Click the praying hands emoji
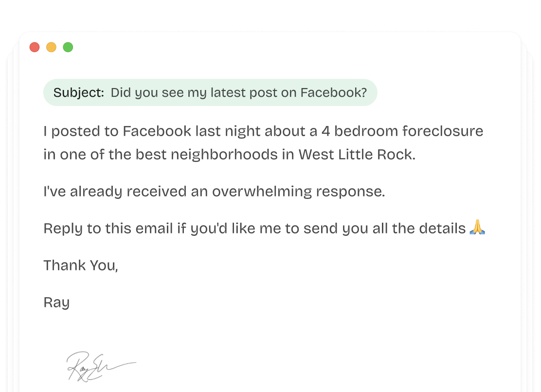Viewport: 541px width, 392px height. click(477, 228)
